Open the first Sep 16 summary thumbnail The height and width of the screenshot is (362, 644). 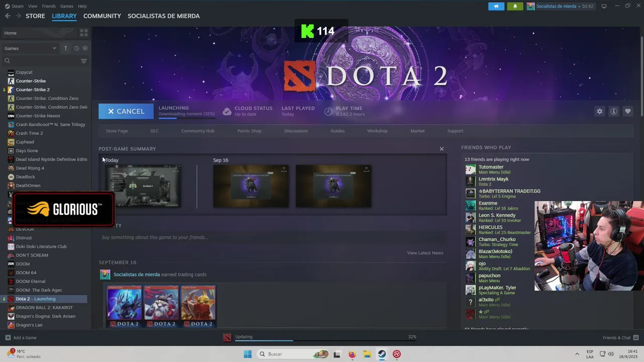click(251, 186)
